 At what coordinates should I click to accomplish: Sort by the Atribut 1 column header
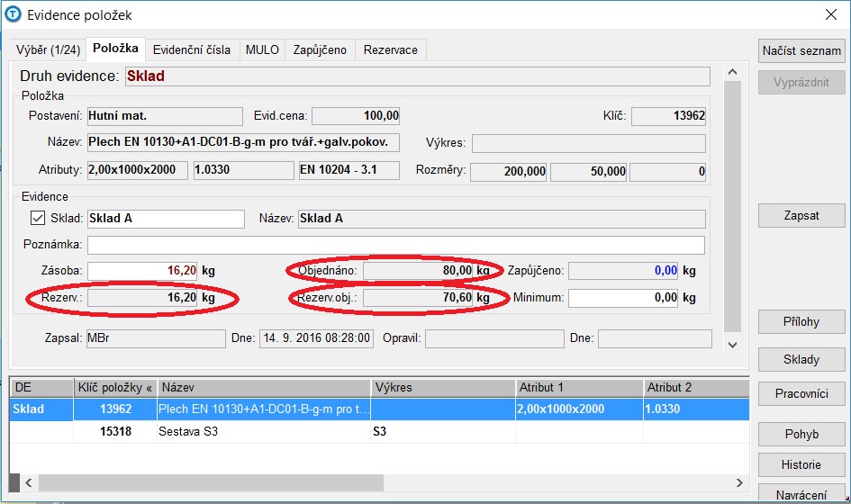[x=579, y=387]
